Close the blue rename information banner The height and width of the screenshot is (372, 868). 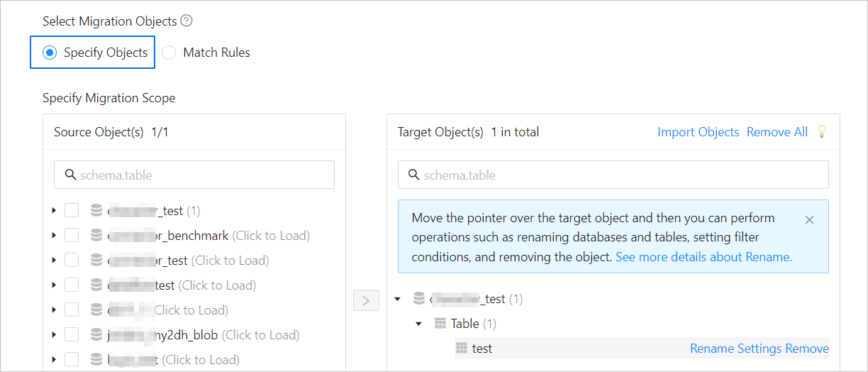pyautogui.click(x=809, y=220)
